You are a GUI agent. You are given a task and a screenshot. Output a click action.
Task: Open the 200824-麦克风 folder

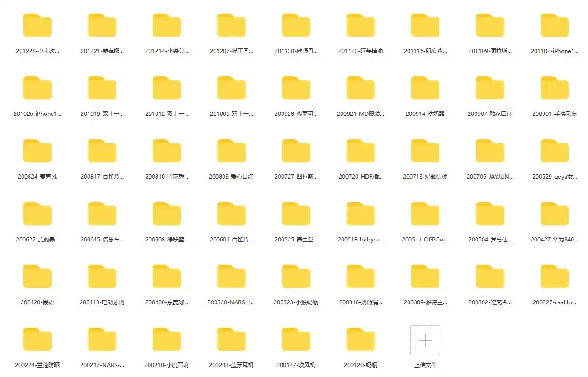[37, 151]
